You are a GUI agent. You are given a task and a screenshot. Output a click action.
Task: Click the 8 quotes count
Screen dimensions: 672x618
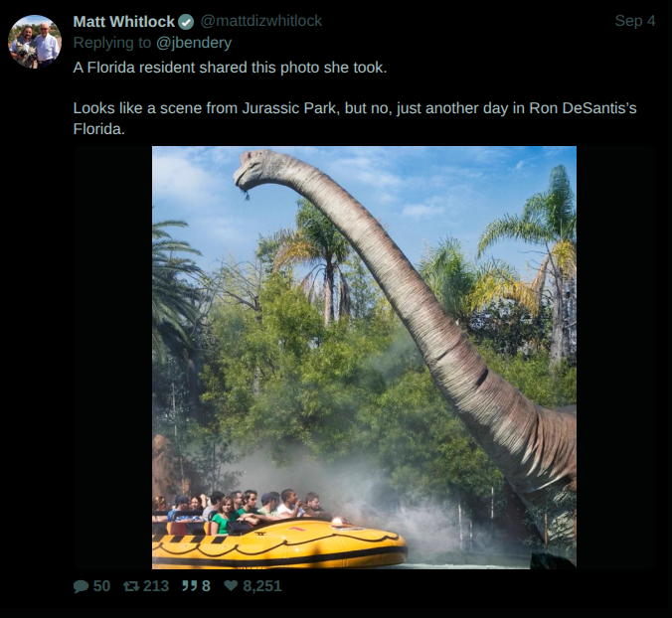coord(206,586)
